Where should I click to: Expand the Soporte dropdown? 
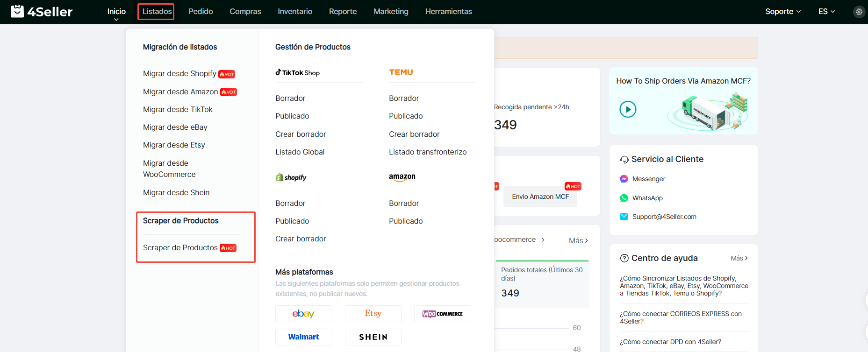pyautogui.click(x=783, y=12)
